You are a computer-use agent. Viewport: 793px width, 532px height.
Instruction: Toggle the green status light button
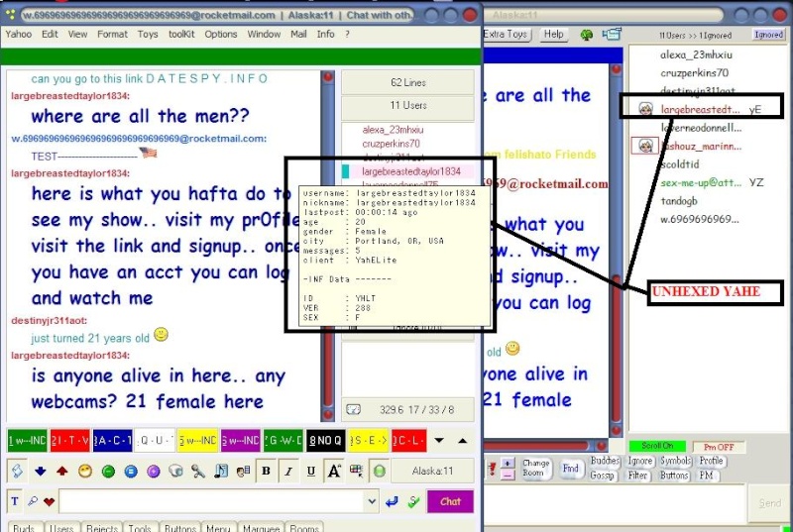[x=380, y=471]
